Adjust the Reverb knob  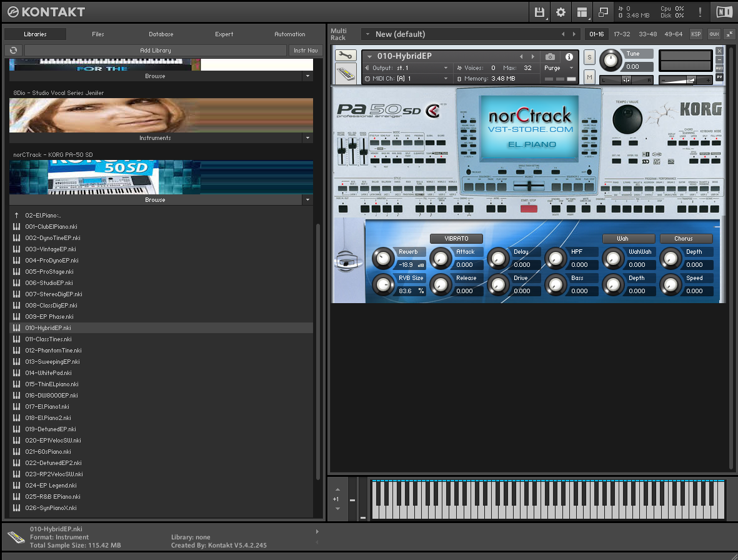pos(383,258)
